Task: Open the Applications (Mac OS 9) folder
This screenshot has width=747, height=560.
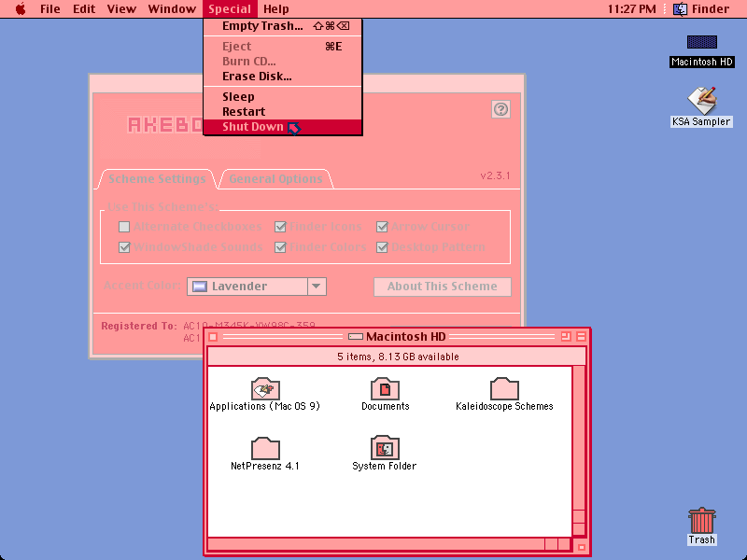Action: click(x=265, y=388)
